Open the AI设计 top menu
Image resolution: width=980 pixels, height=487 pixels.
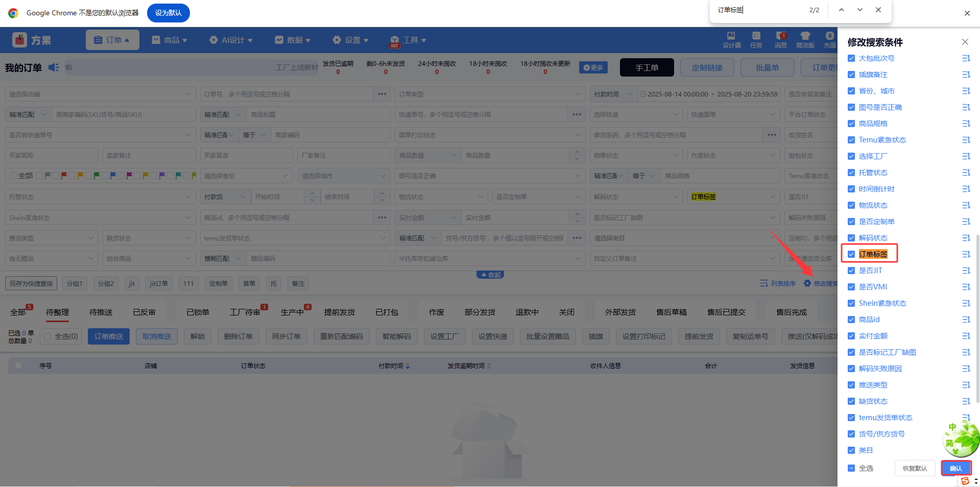[231, 40]
